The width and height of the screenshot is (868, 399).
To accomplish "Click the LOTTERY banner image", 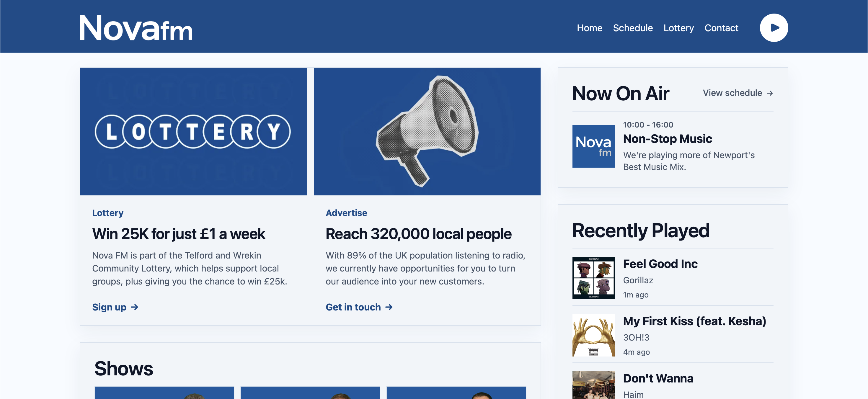I will (x=193, y=132).
